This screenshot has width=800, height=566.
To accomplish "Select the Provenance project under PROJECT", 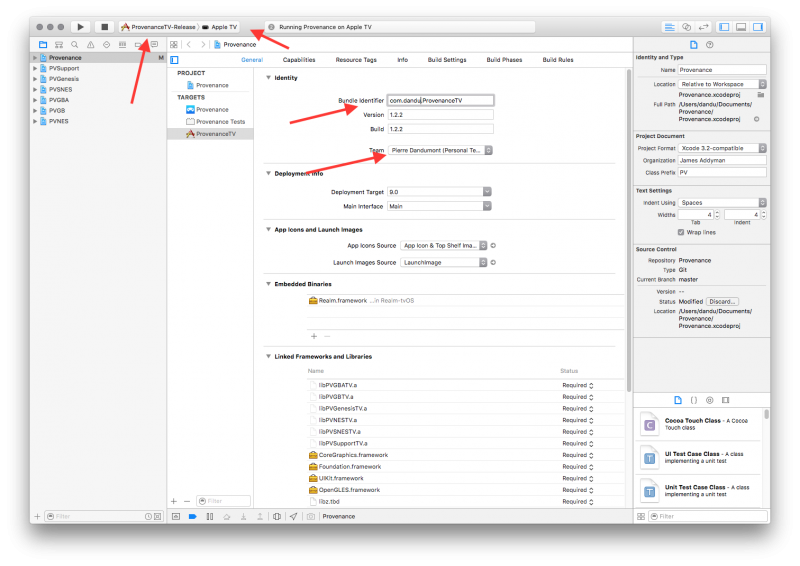I will (x=210, y=85).
